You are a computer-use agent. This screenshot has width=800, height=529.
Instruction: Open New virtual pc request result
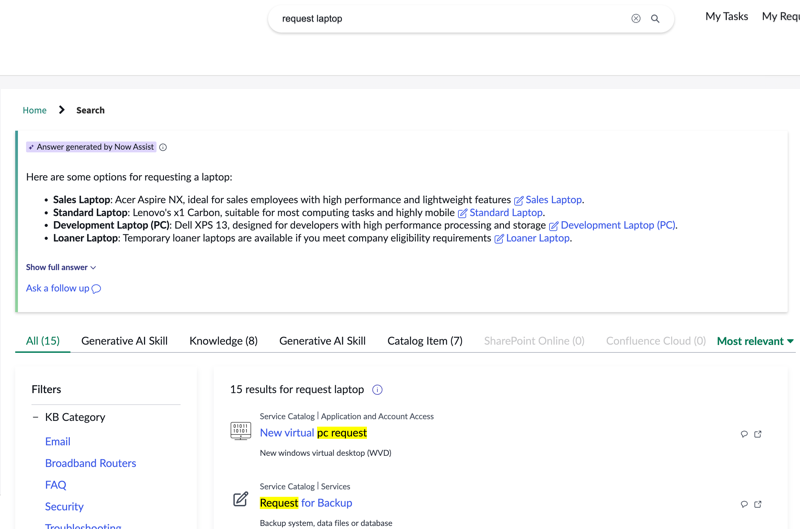[313, 433]
